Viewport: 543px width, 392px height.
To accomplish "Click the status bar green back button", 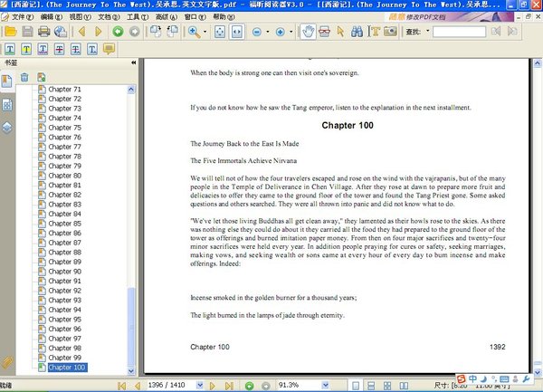I will [x=249, y=386].
